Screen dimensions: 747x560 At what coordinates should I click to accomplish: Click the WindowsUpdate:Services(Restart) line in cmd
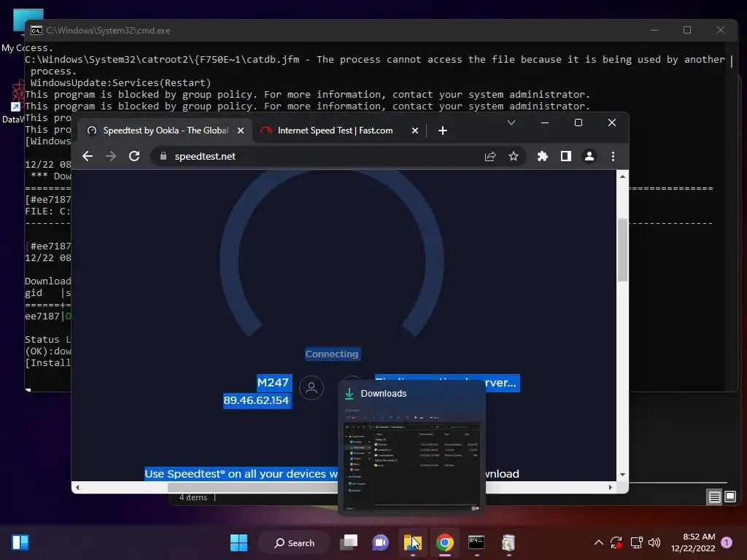pos(120,83)
